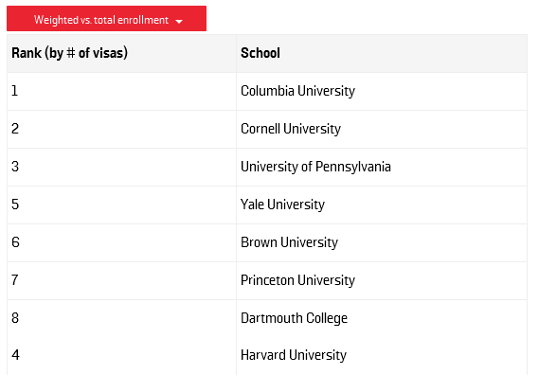
Task: Select Yale University cell
Action: pyautogui.click(x=382, y=205)
